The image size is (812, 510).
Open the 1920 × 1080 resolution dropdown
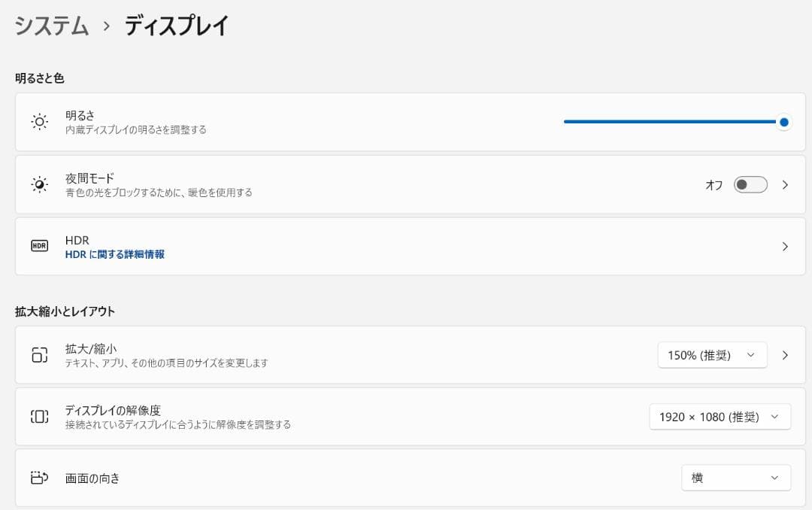pos(719,416)
